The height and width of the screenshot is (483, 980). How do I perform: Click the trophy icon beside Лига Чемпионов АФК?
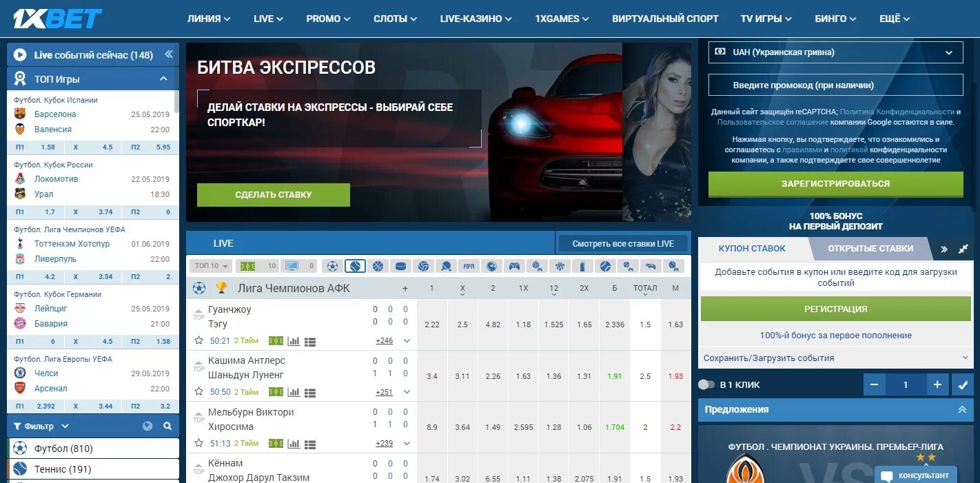pos(221,288)
